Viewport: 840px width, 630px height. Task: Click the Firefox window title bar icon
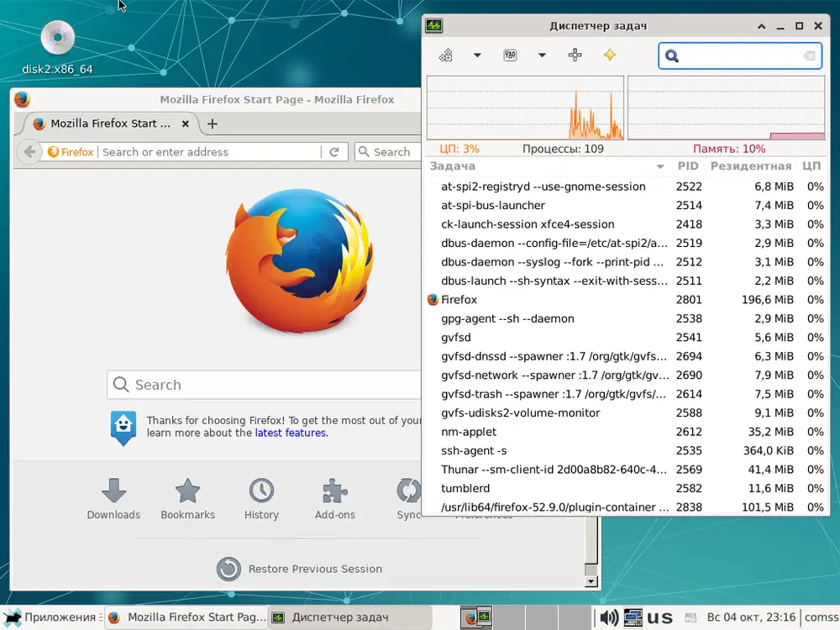(x=22, y=100)
